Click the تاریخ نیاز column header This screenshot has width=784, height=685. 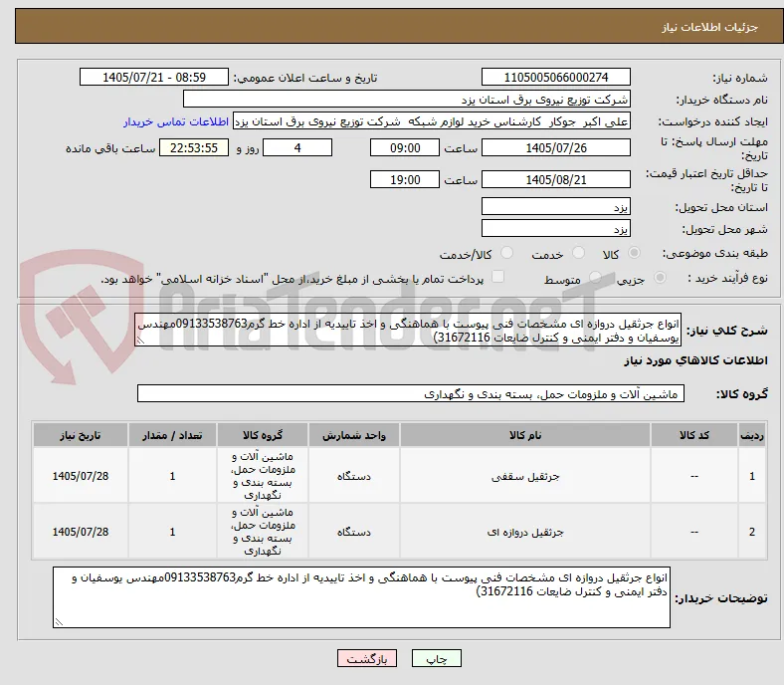pyautogui.click(x=81, y=435)
